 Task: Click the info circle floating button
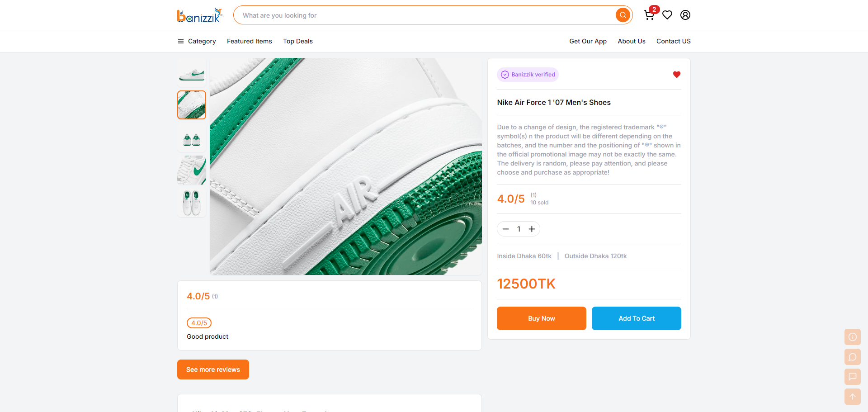tap(853, 337)
